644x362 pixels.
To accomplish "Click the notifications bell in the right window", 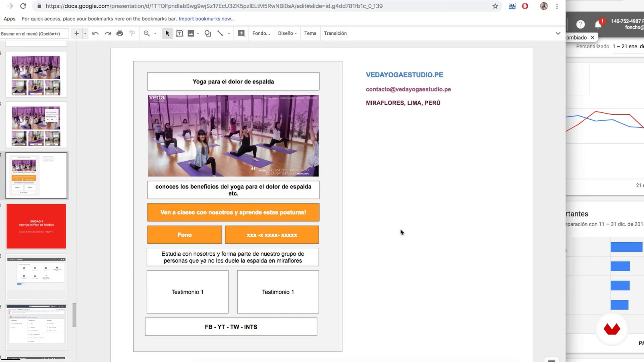I will [x=598, y=24].
